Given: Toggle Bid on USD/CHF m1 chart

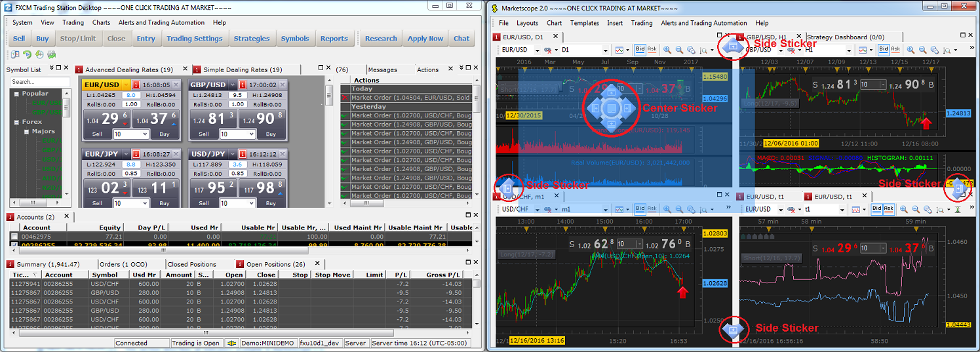Looking at the screenshot, I should coord(640,209).
